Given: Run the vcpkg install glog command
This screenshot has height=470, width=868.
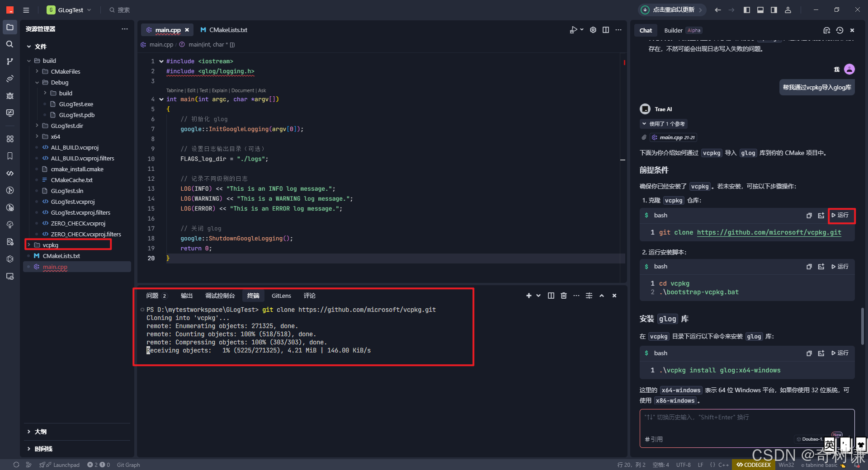Looking at the screenshot, I should coord(840,353).
